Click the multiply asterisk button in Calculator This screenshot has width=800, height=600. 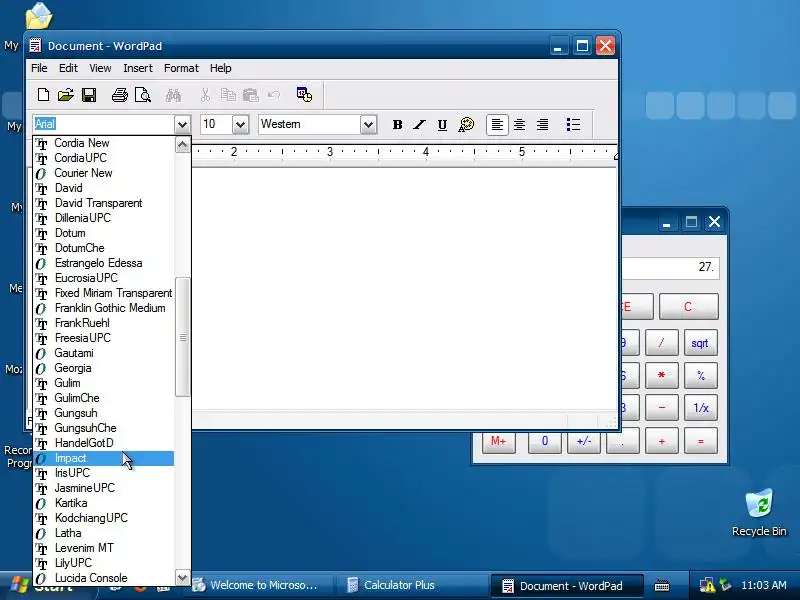pos(661,376)
